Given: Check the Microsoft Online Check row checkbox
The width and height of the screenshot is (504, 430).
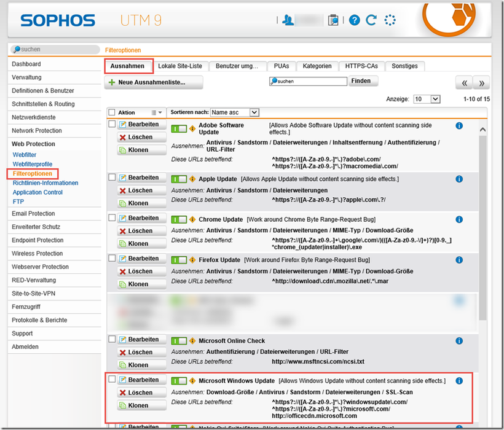Looking at the screenshot, I should click(112, 339).
